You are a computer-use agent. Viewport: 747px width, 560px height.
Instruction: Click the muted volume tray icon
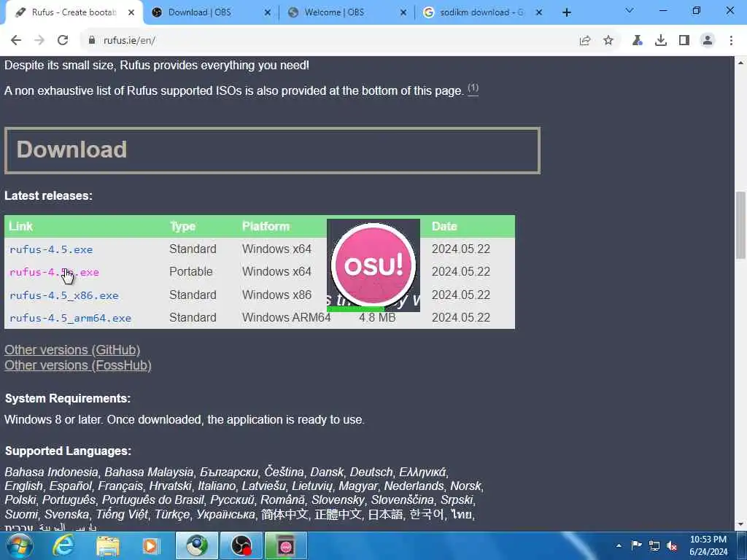672,545
